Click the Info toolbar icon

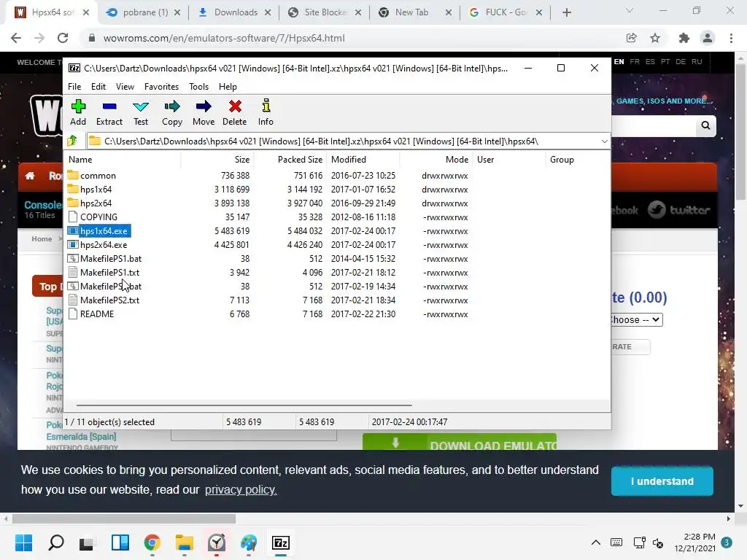coord(266,113)
